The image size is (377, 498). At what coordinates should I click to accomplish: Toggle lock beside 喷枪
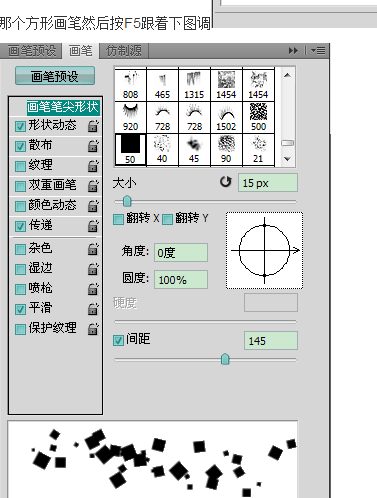[x=93, y=289]
